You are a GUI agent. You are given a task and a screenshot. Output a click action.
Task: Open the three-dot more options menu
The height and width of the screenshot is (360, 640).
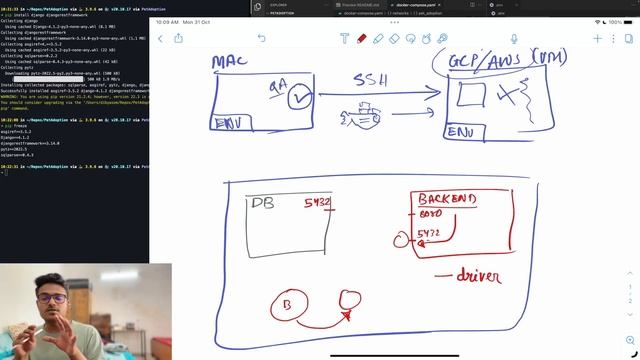coord(613,39)
